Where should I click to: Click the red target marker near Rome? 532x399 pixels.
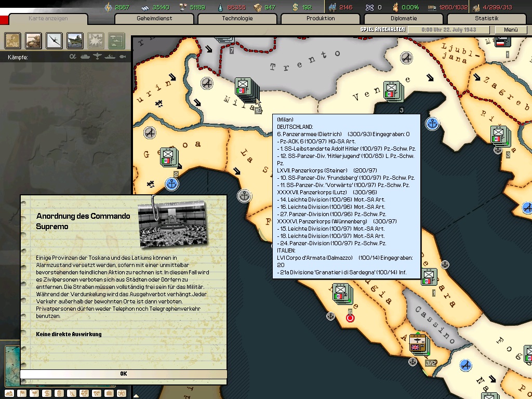pos(350,318)
